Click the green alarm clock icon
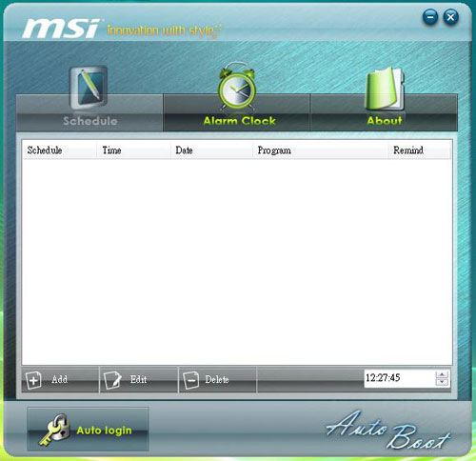This screenshot has height=461, width=476. point(237,86)
